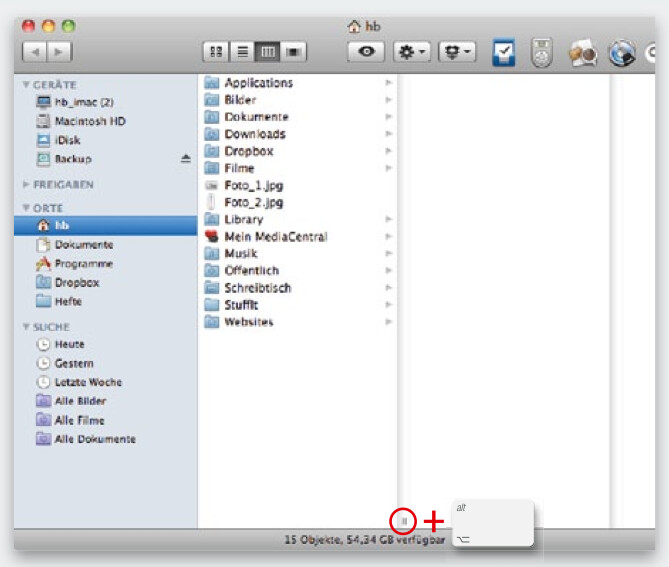Expand Applications via its row arrow
669x567 pixels.
[x=388, y=82]
